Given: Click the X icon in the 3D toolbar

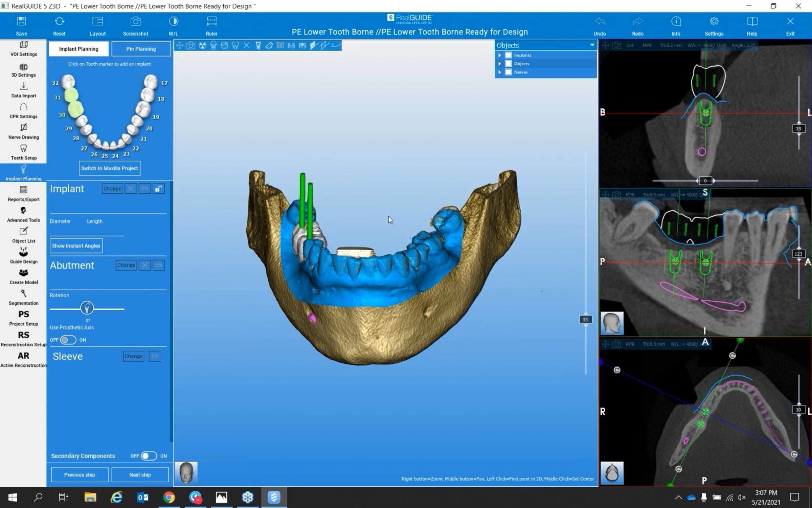Looking at the screenshot, I should (247, 45).
